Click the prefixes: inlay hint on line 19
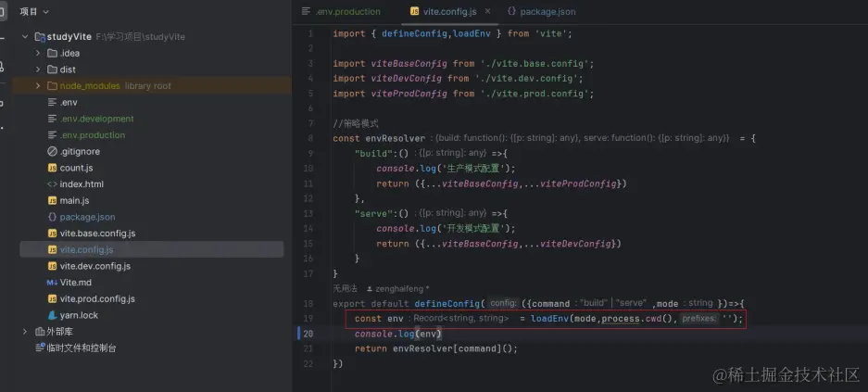The height and width of the screenshot is (392, 868). pyautogui.click(x=699, y=319)
